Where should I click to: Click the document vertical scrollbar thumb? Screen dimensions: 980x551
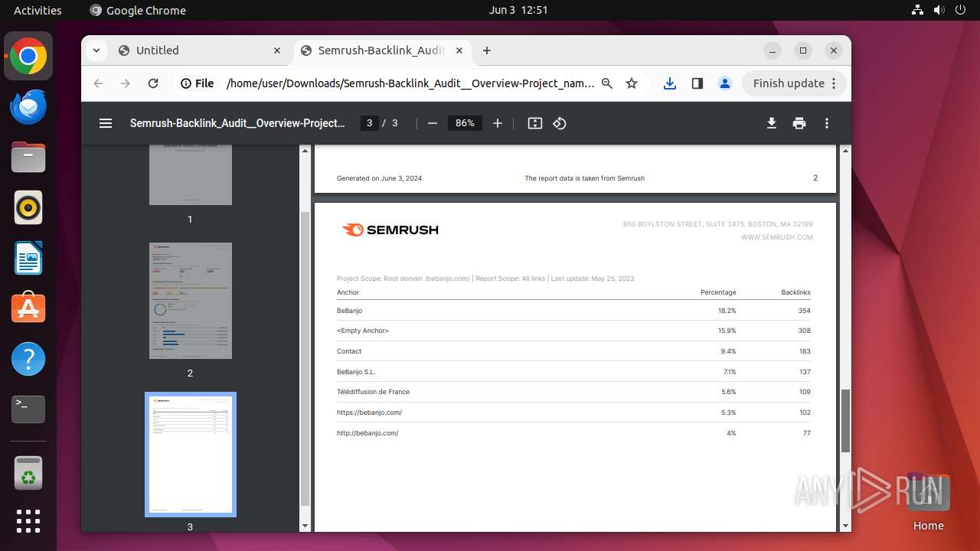pos(845,421)
